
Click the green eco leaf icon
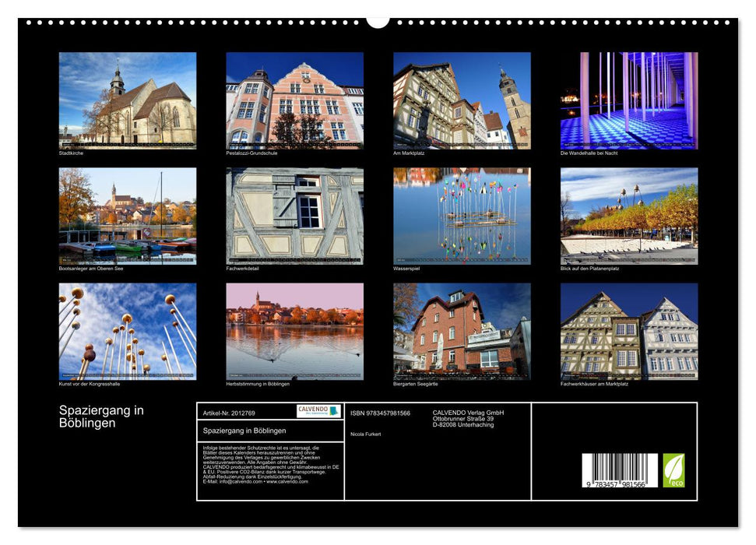click(673, 469)
